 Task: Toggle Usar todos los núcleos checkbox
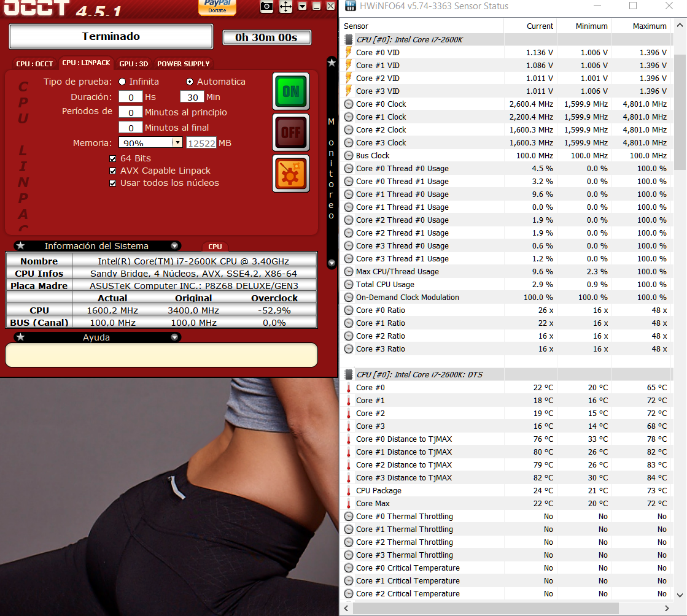pyautogui.click(x=112, y=183)
